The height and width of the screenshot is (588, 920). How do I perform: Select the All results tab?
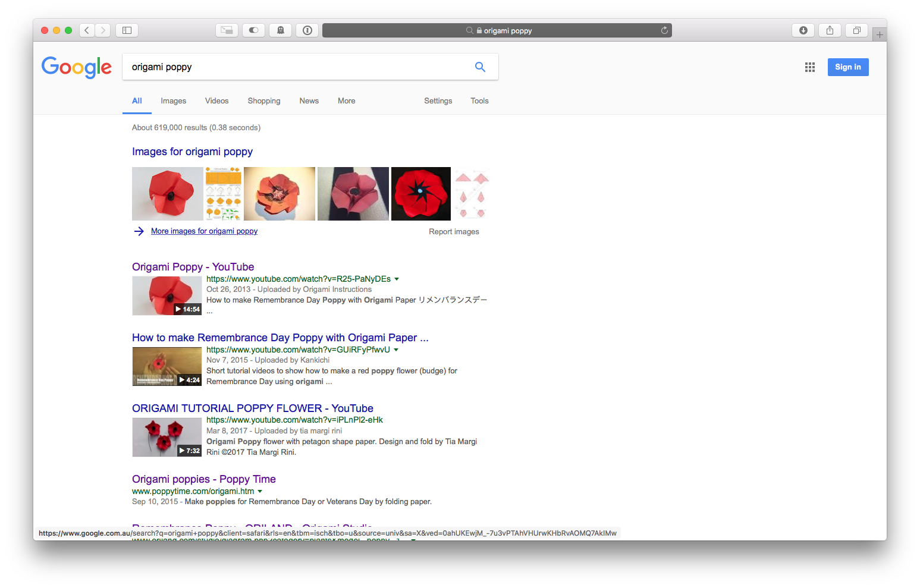137,101
